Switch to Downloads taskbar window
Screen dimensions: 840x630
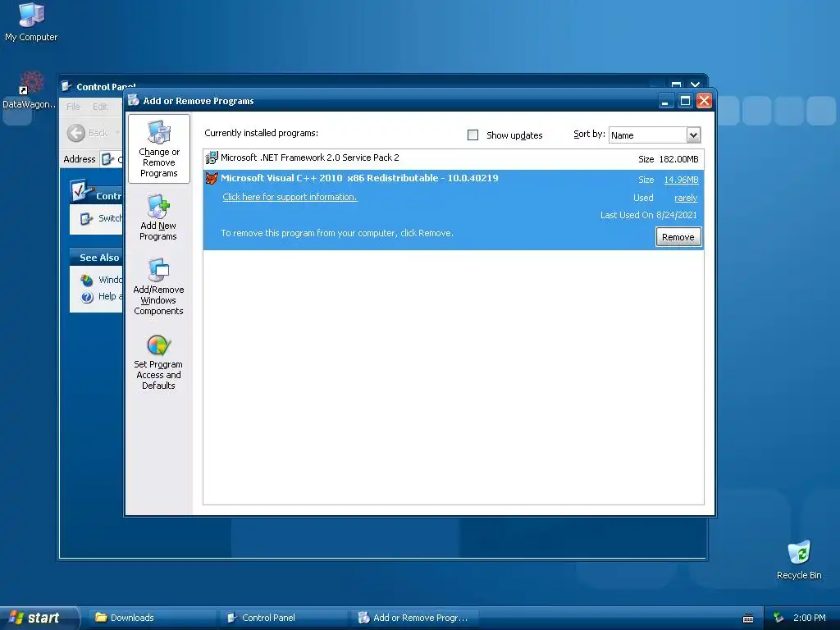(151, 618)
